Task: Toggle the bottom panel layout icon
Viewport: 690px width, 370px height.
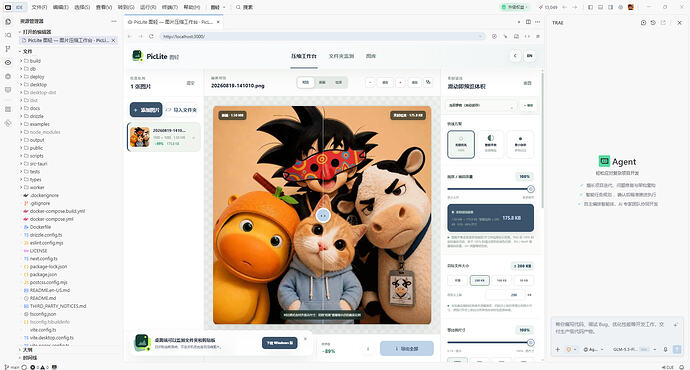Action: point(601,7)
